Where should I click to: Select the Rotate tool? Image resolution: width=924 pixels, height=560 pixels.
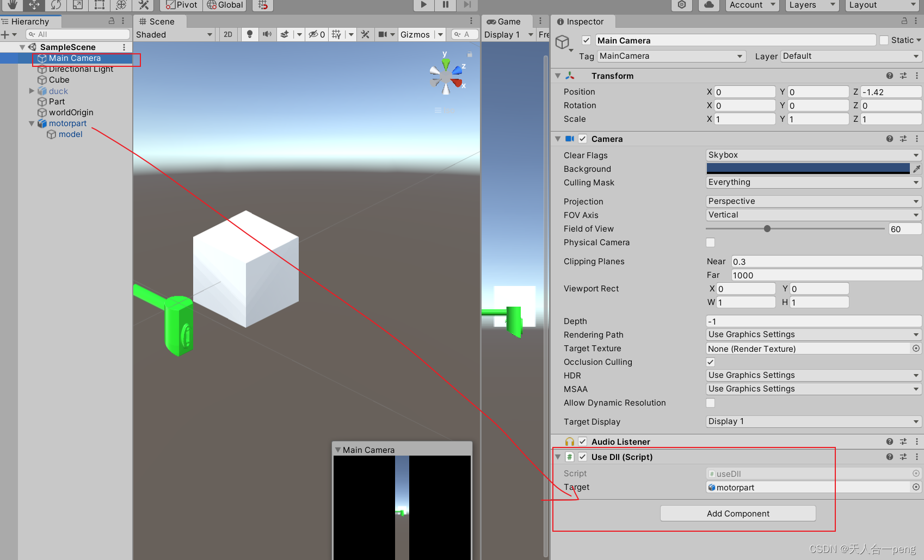pos(55,5)
